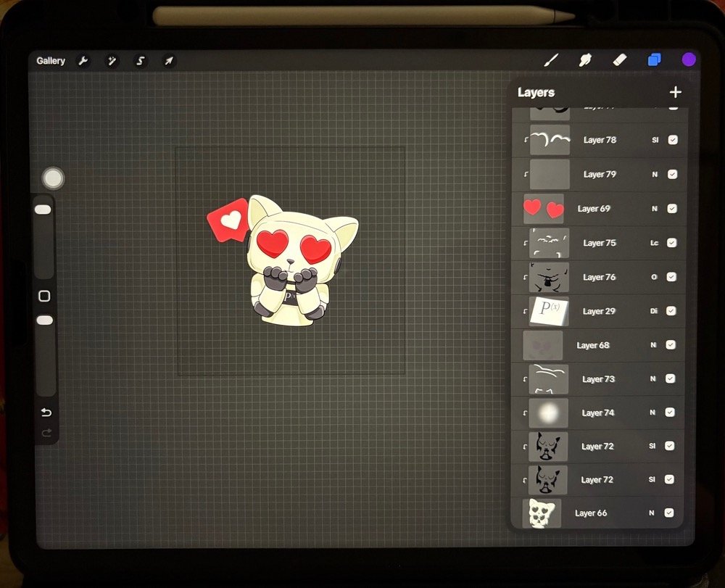
Task: Activate the Transform arrow tool
Action: pyautogui.click(x=169, y=61)
